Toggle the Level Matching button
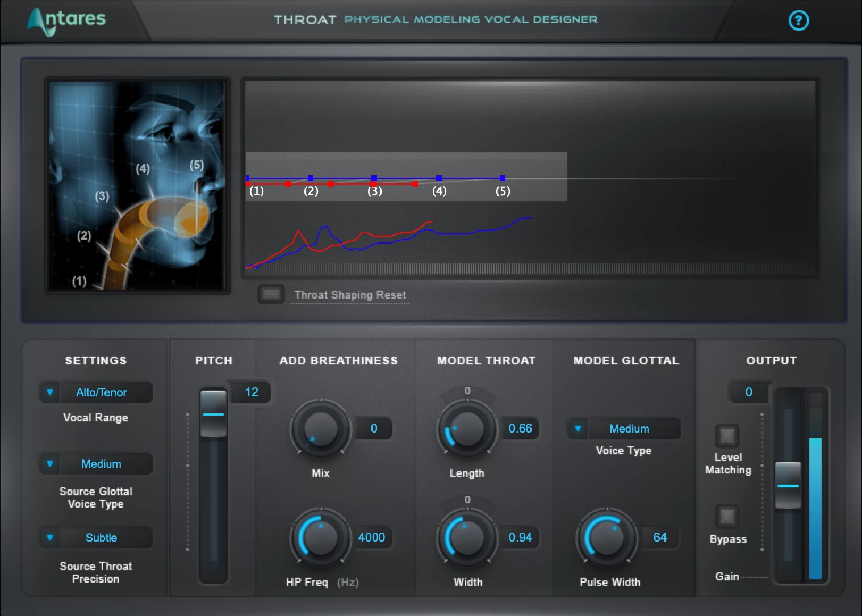862x616 pixels. tap(727, 436)
